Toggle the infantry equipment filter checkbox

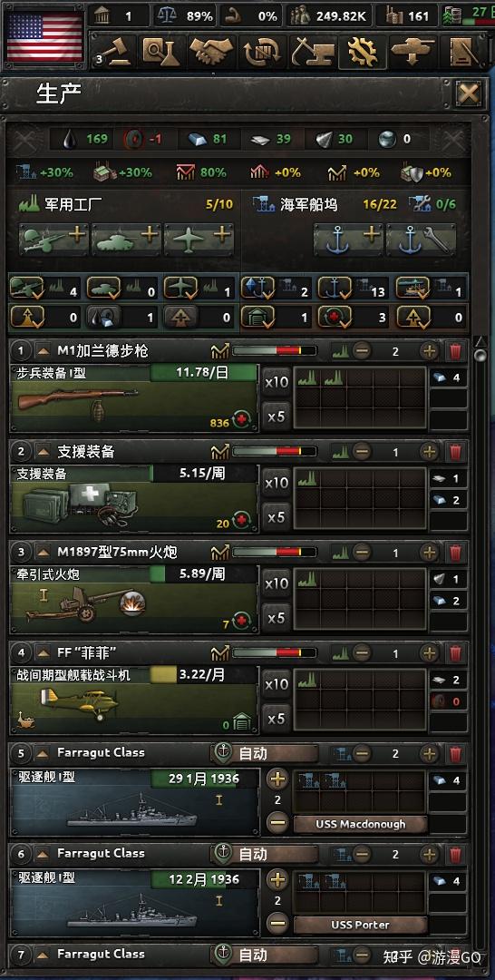(x=27, y=289)
